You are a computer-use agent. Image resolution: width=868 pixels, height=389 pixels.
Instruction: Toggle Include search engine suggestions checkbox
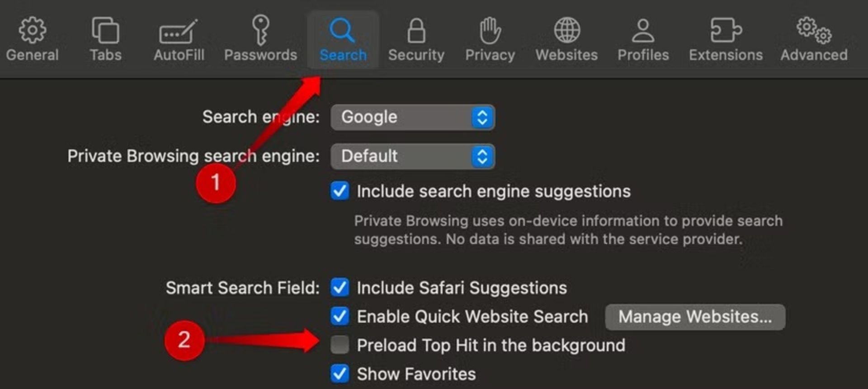(340, 191)
